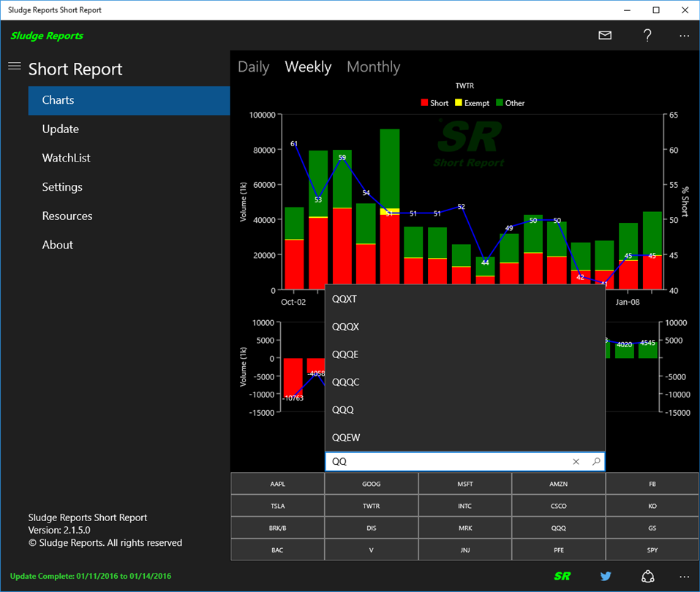
Task: Load the TWTR chart button
Action: tap(371, 506)
